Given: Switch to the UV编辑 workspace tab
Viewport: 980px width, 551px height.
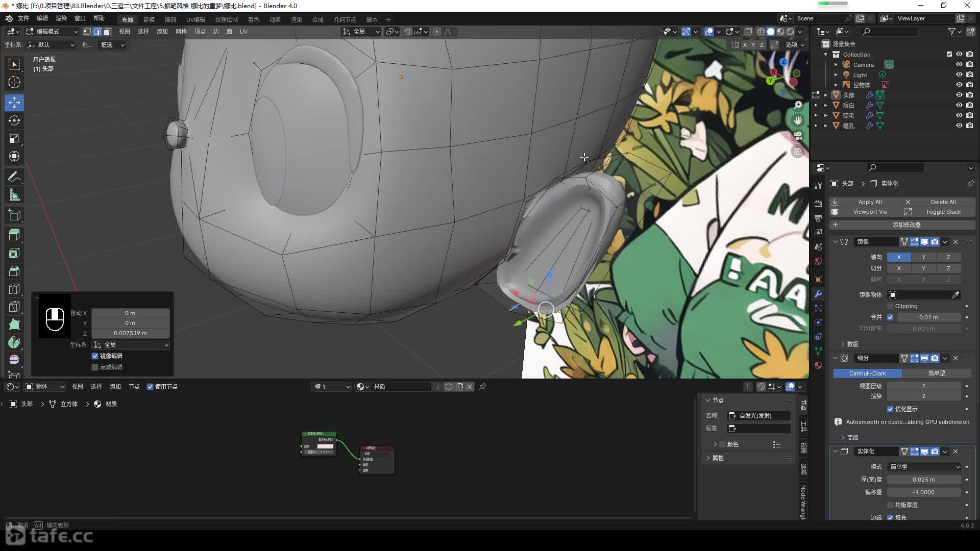Looking at the screenshot, I should tap(195, 19).
